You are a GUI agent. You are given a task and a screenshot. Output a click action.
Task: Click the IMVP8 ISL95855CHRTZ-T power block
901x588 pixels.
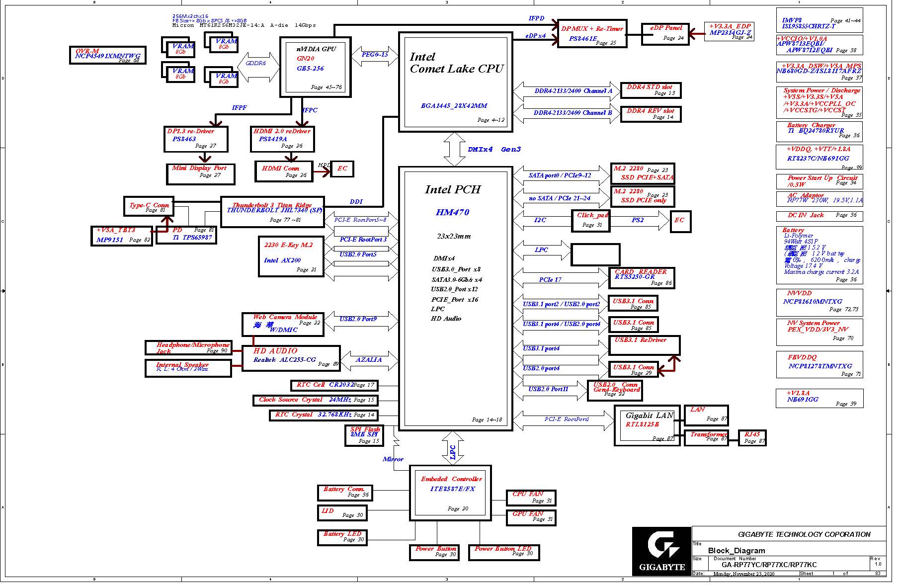coord(819,20)
